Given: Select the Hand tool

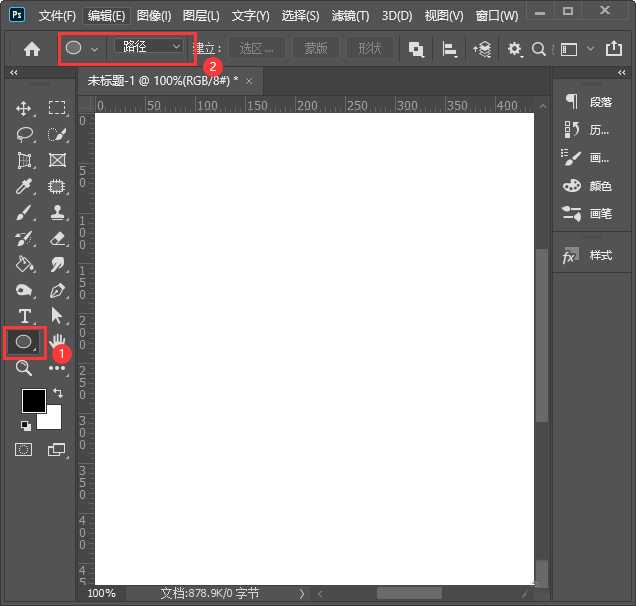Looking at the screenshot, I should point(57,342).
